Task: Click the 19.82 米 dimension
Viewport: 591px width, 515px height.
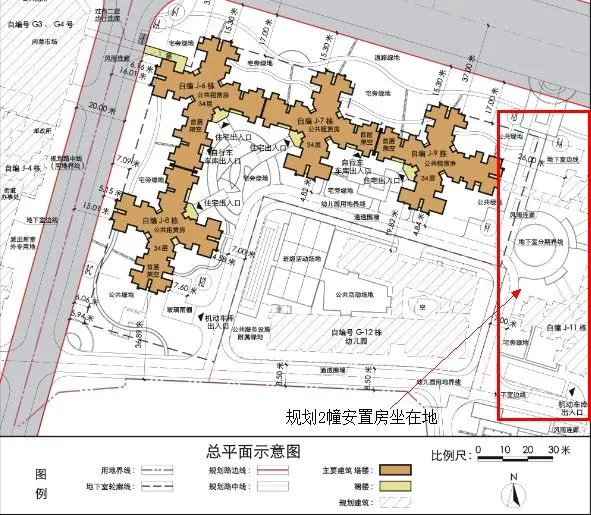Action: coord(393,224)
